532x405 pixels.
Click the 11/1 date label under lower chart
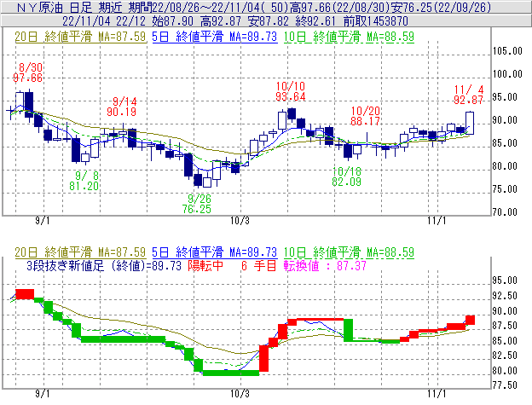tap(437, 394)
